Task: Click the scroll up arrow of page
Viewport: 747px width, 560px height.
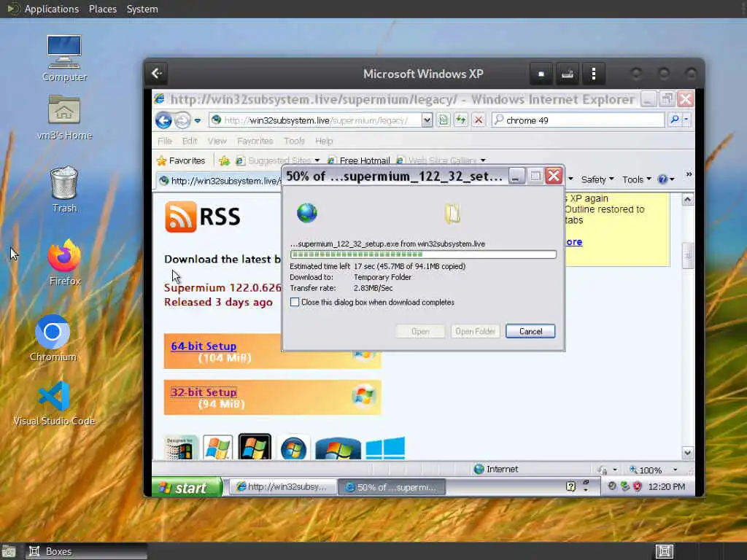Action: (687, 200)
